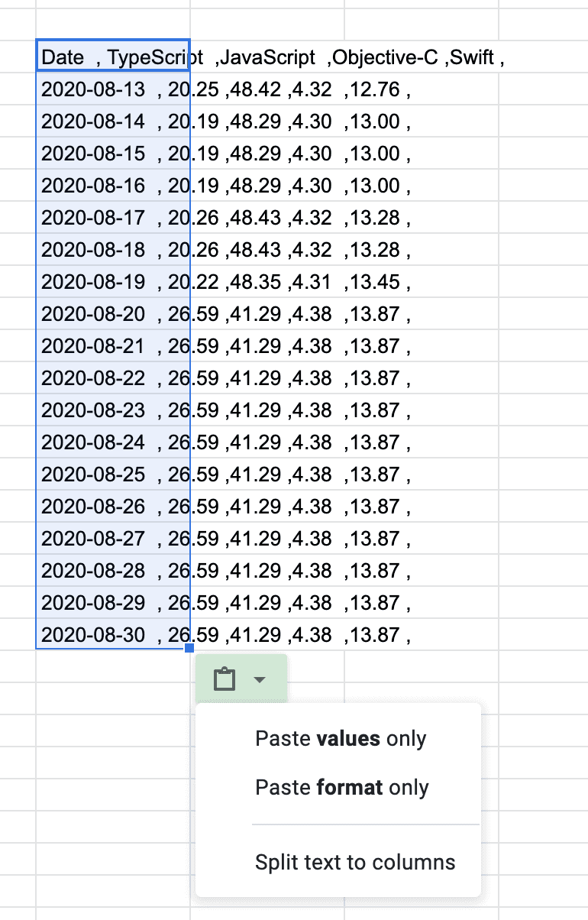This screenshot has height=920, width=588.
Task: Select the cell with 2020-08-19
Action: pyautogui.click(x=113, y=282)
